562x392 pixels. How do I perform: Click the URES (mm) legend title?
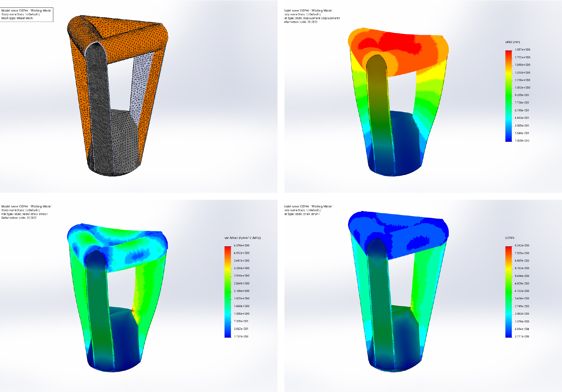click(512, 42)
